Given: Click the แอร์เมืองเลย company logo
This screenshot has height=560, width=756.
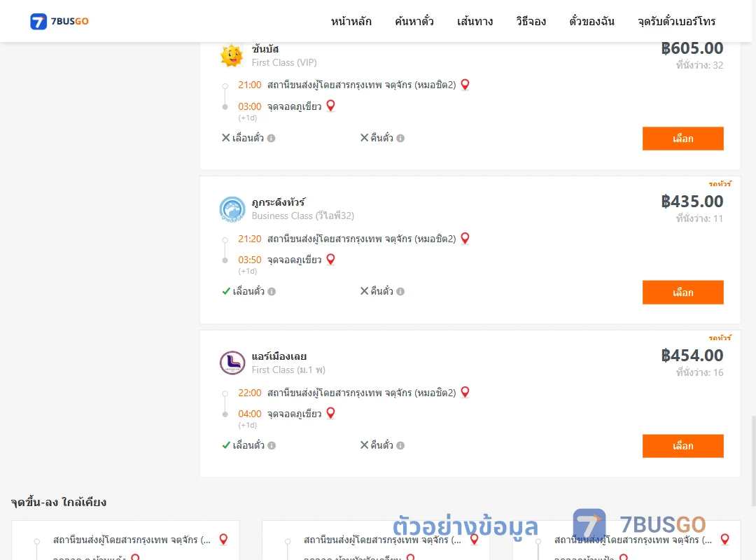Looking at the screenshot, I should pyautogui.click(x=232, y=363).
